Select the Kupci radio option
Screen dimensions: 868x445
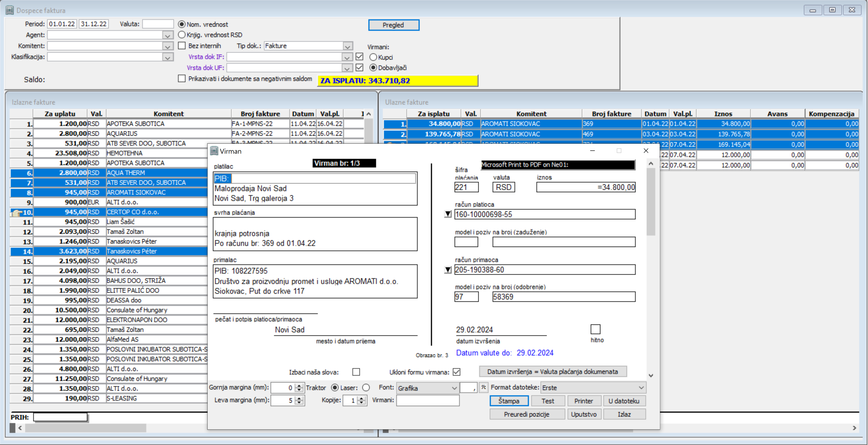(373, 57)
